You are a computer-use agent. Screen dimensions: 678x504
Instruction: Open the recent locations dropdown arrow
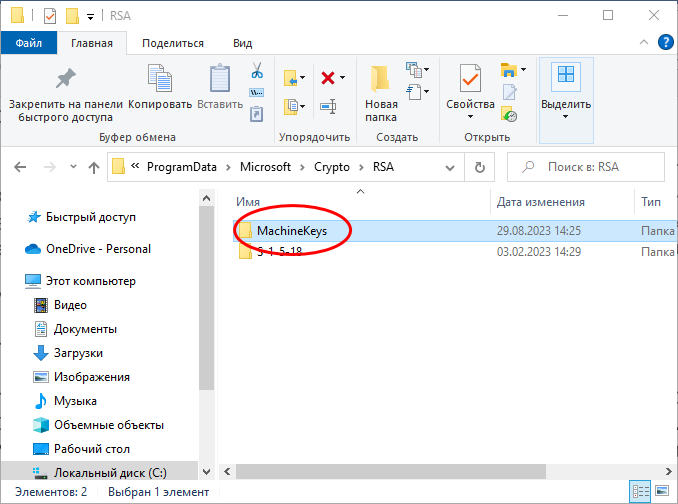click(73, 167)
